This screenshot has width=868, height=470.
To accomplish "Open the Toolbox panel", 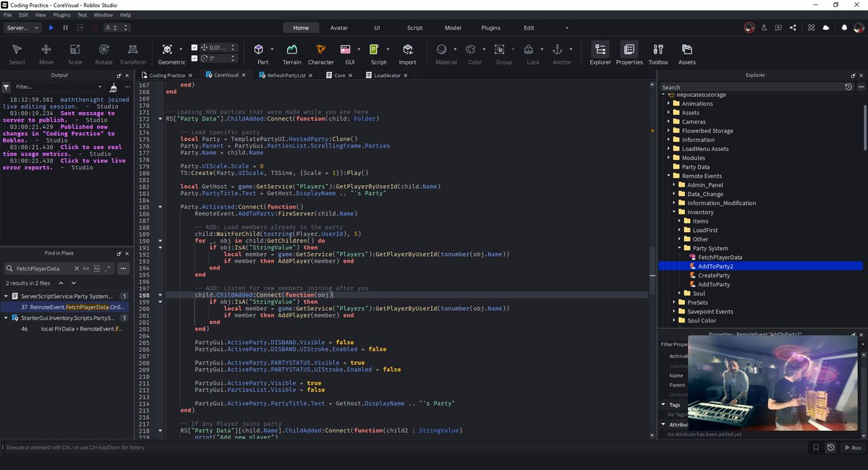I will (x=658, y=49).
